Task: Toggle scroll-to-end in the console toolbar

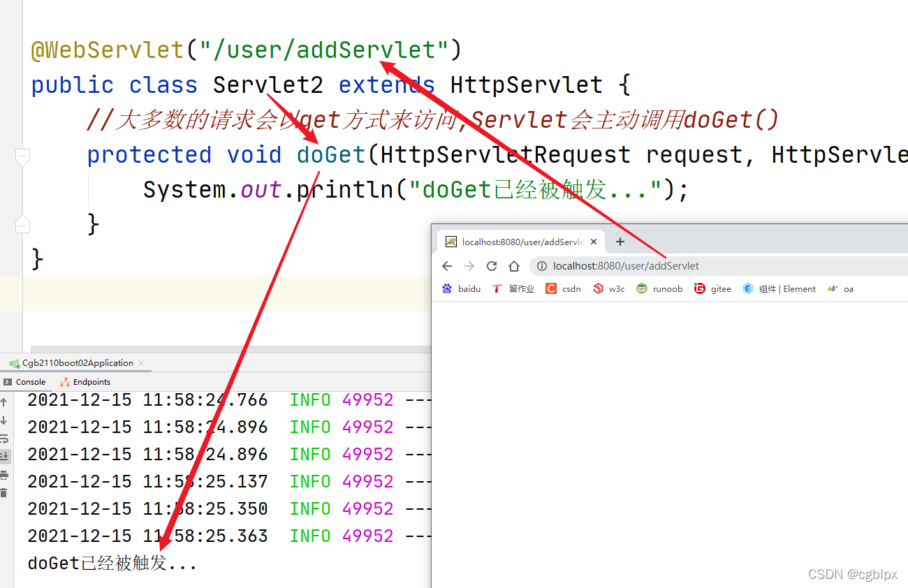Action: (4, 456)
